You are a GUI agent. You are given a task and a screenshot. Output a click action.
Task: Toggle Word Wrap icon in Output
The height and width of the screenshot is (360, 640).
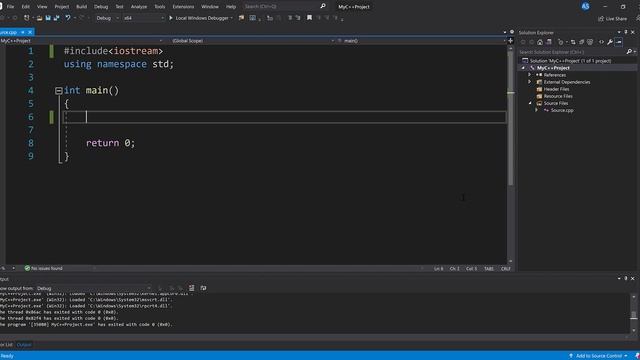point(203,288)
